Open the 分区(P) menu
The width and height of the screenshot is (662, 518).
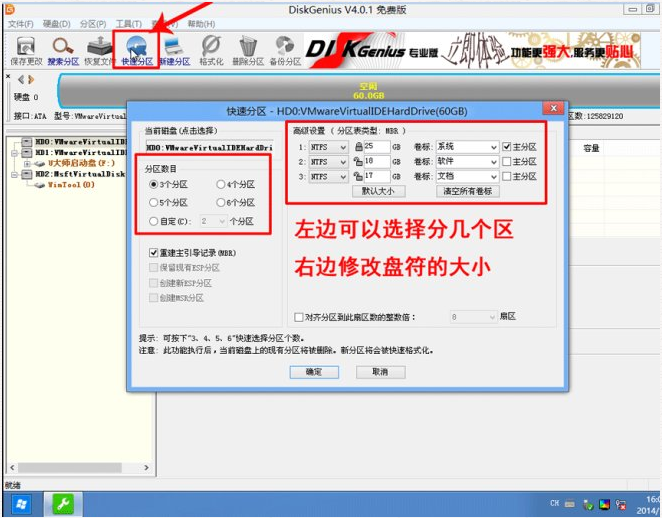click(93, 24)
